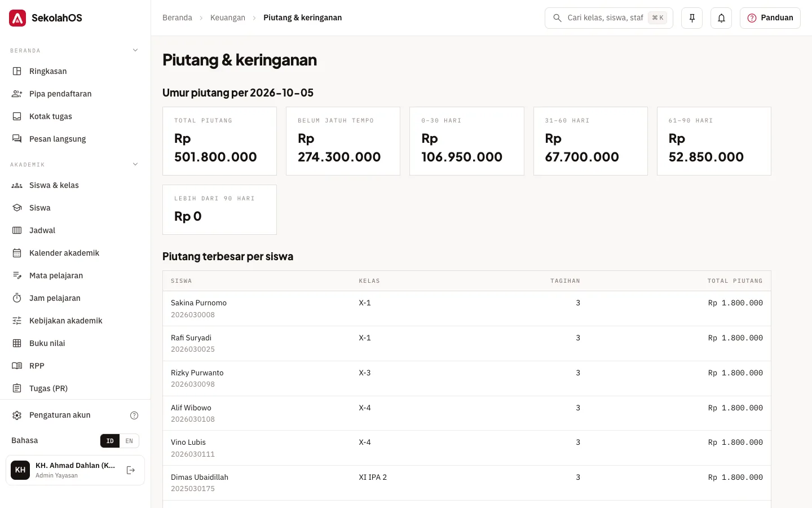
Task: Switch language to ID
Action: 110,441
